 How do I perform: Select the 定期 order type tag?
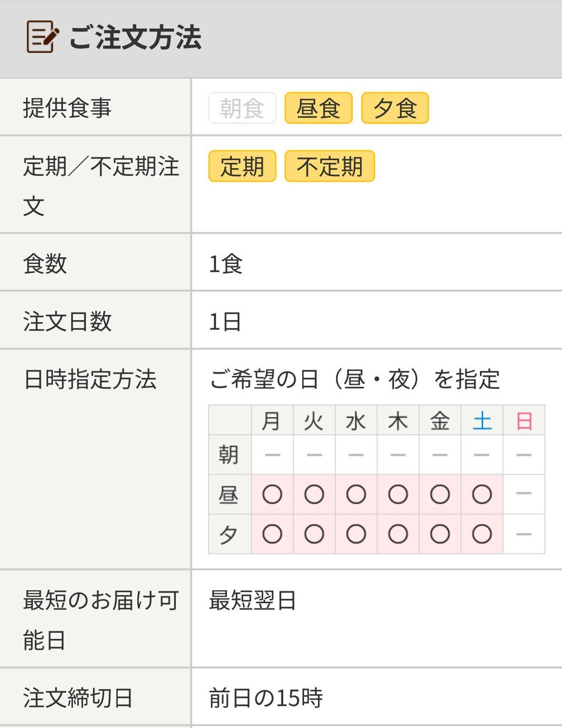[x=242, y=167]
